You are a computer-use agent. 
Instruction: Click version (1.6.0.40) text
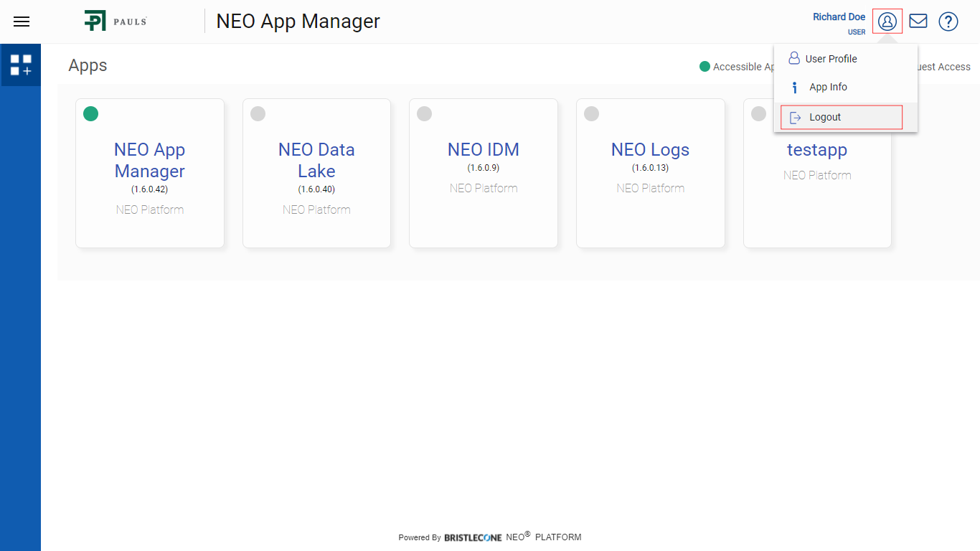[316, 189]
